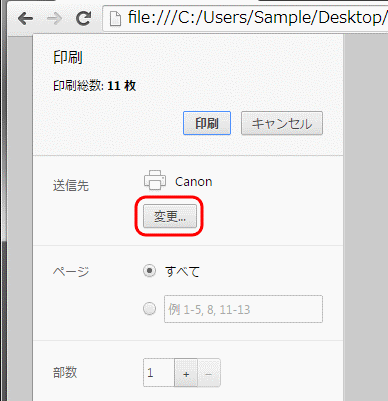Click the file page icon in address bar

point(115,19)
